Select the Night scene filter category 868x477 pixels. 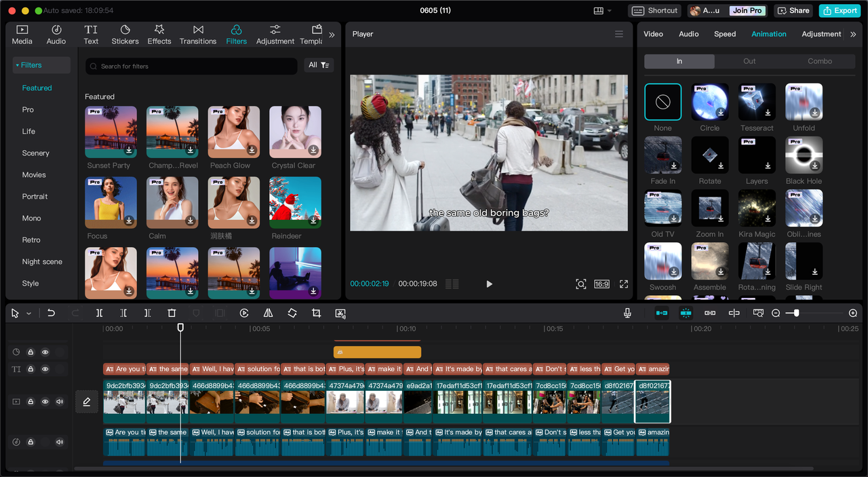click(x=42, y=262)
